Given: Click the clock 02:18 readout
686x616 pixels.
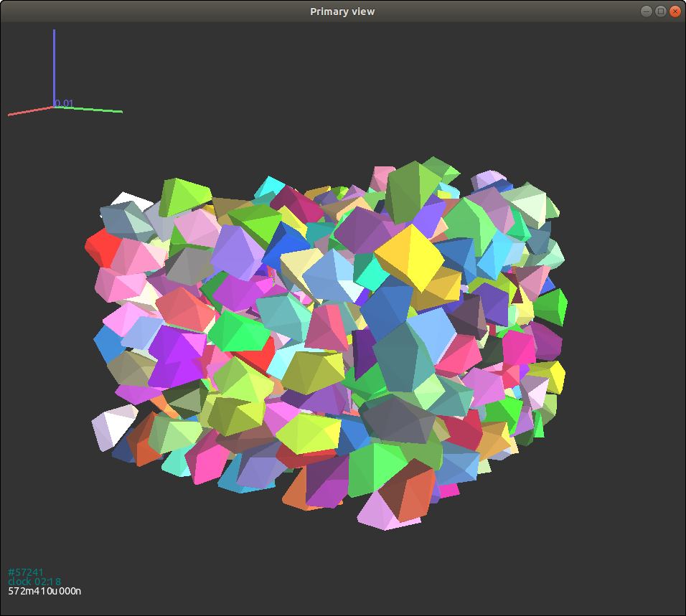Looking at the screenshot, I should [34, 582].
